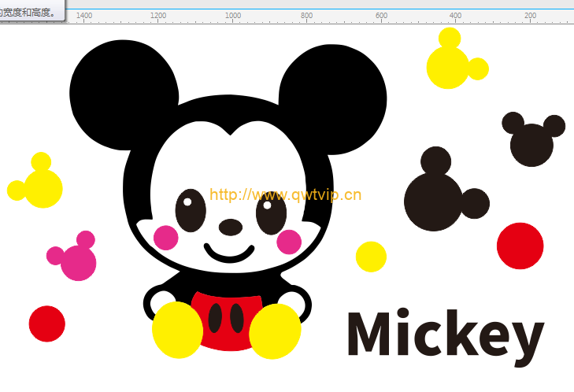Select the large "Mickey" text object

tap(446, 338)
